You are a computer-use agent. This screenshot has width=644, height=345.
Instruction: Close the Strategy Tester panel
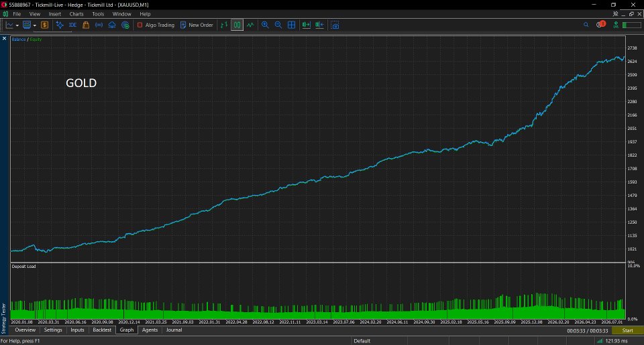[4, 39]
